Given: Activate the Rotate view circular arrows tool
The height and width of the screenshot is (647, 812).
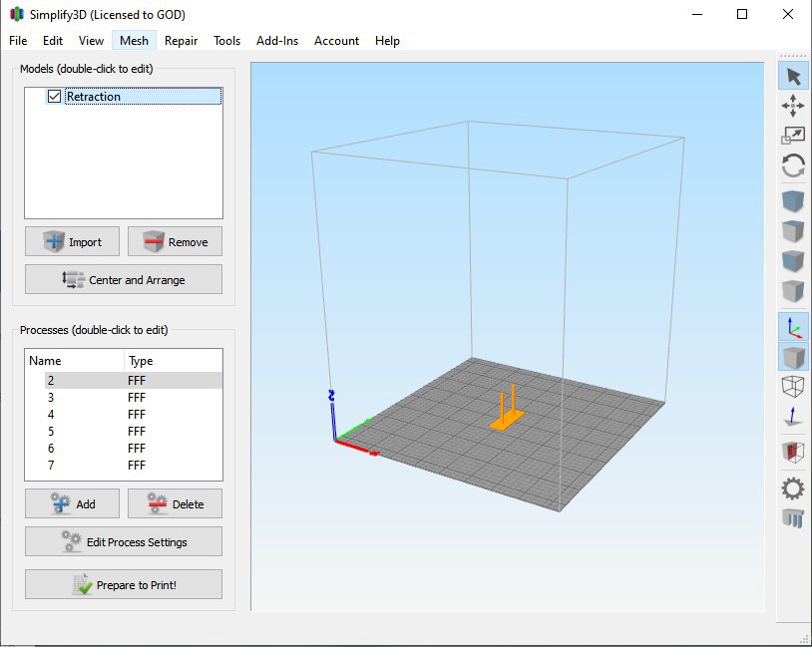Looking at the screenshot, I should point(793,166).
